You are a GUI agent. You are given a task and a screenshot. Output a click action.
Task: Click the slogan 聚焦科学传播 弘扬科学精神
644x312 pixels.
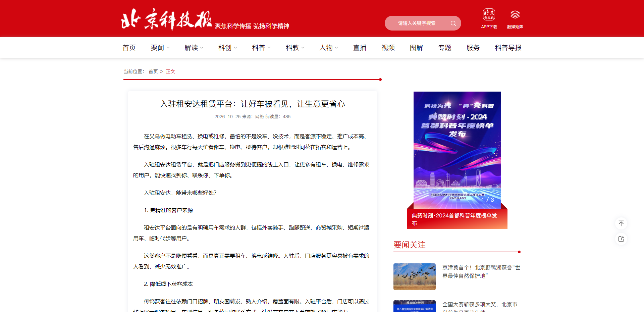coord(252,26)
